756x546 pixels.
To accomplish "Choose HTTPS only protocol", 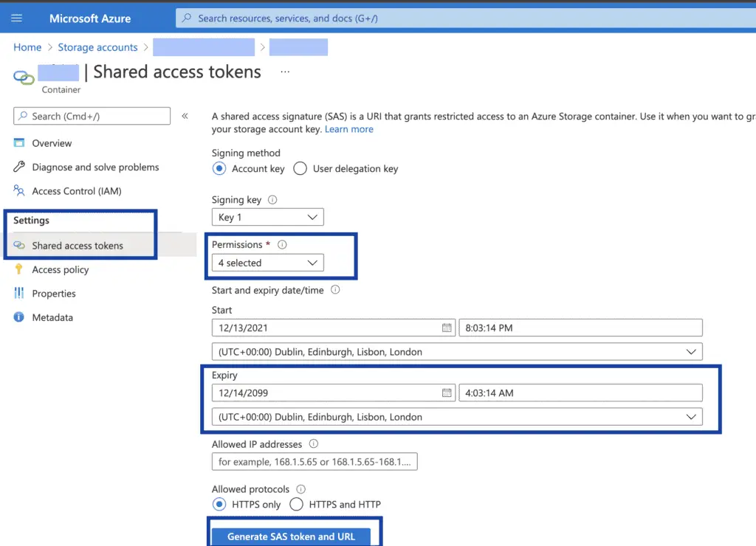I will [219, 505].
